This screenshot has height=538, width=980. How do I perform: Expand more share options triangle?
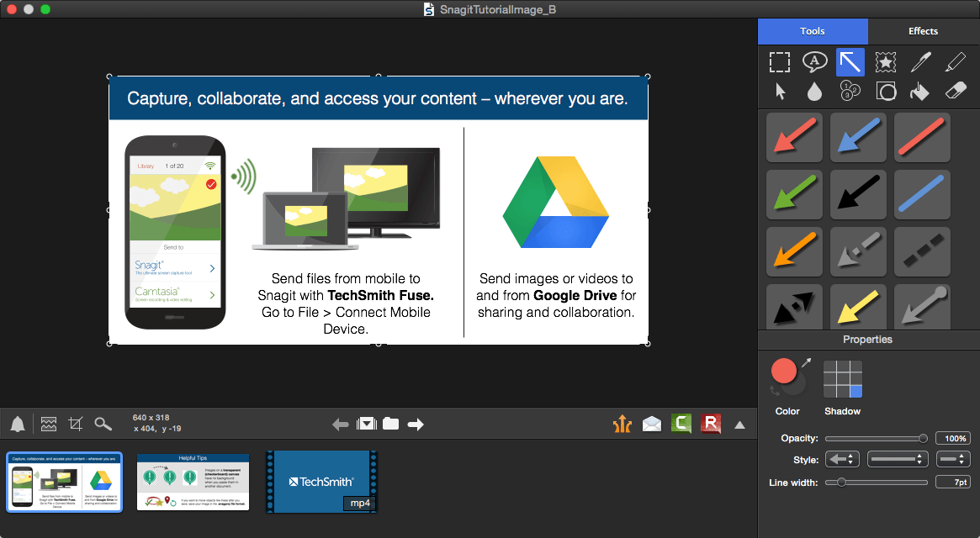(740, 425)
